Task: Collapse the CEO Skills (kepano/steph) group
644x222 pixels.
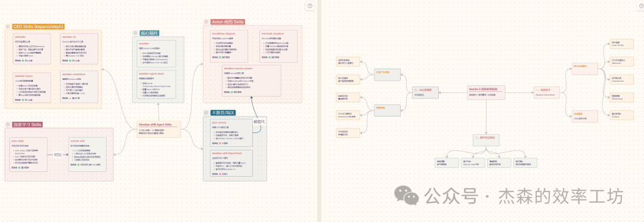Action: coord(8,26)
